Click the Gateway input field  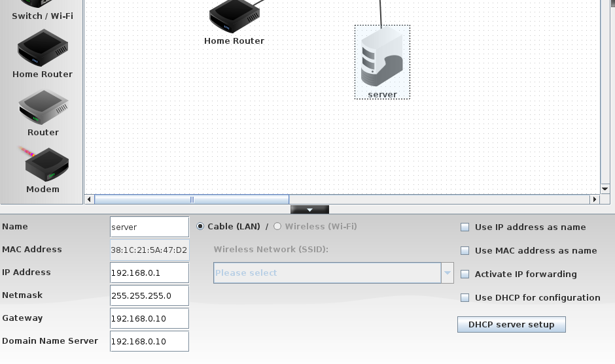pyautogui.click(x=149, y=318)
